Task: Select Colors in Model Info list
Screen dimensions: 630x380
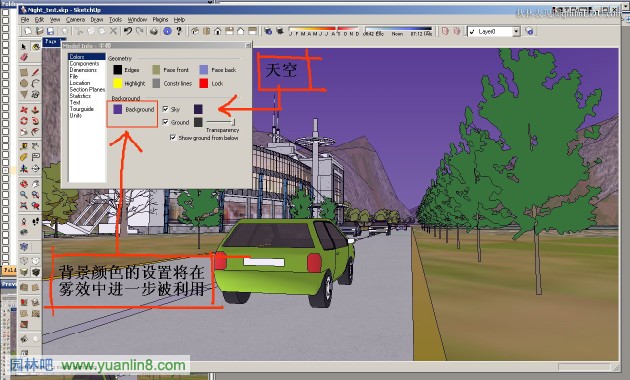Action: tap(87, 57)
